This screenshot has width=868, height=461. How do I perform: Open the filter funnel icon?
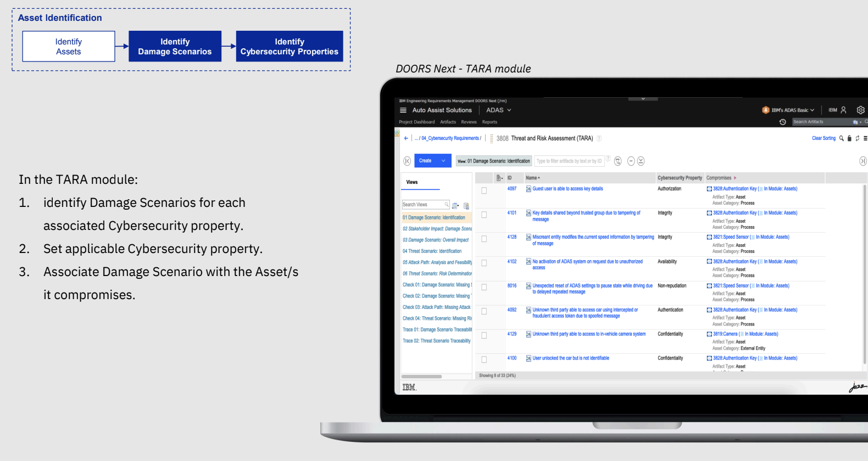click(618, 161)
